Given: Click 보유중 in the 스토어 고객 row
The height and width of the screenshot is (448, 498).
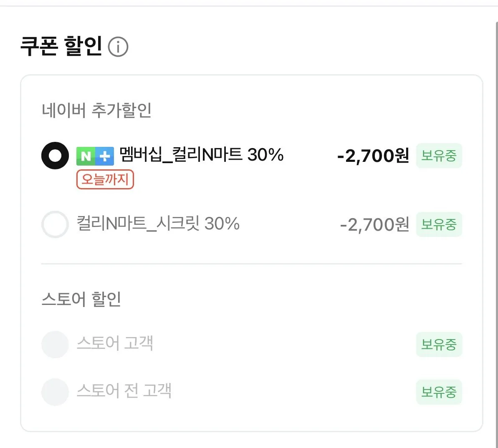Looking at the screenshot, I should pyautogui.click(x=439, y=344).
